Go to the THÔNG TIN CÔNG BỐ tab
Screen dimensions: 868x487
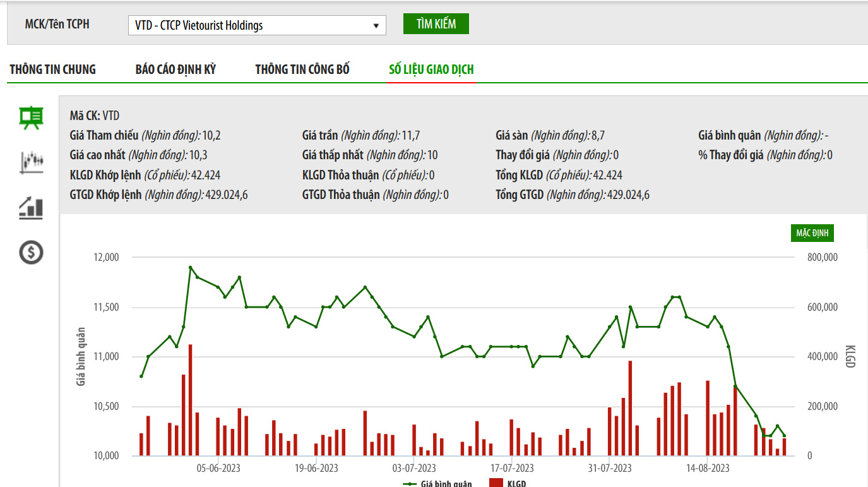[302, 69]
